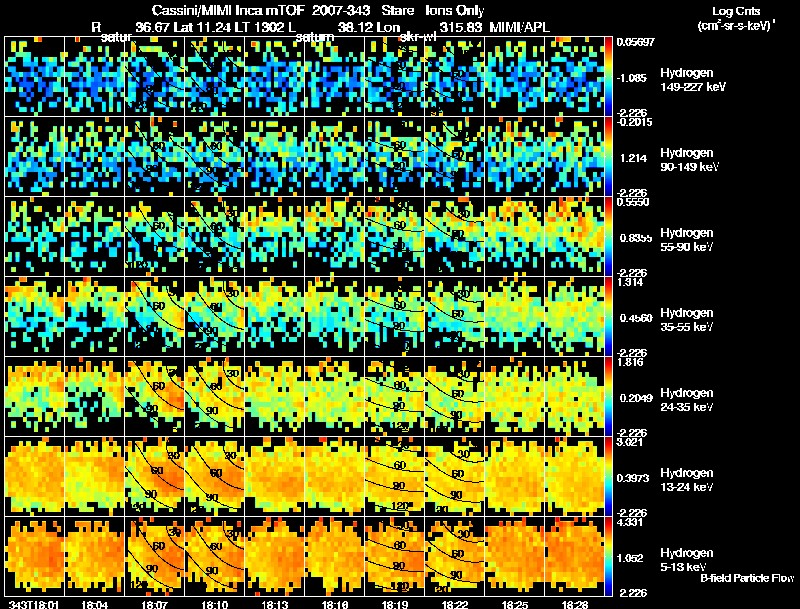Click the 0.3973 colorbar value
Screen dimensions: 800x609
point(634,478)
